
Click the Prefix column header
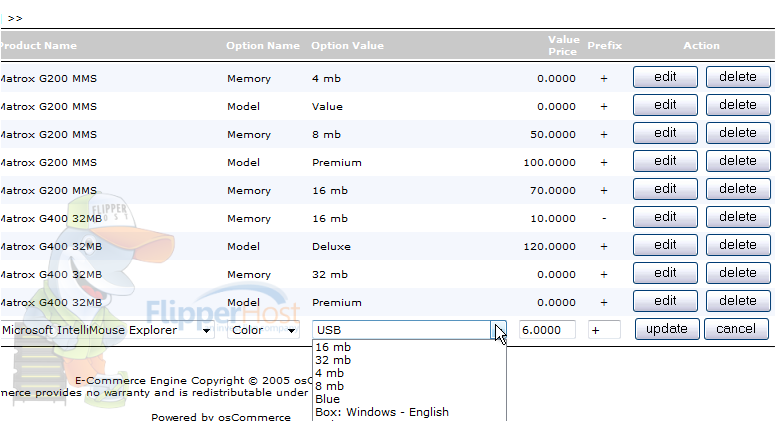tap(604, 46)
